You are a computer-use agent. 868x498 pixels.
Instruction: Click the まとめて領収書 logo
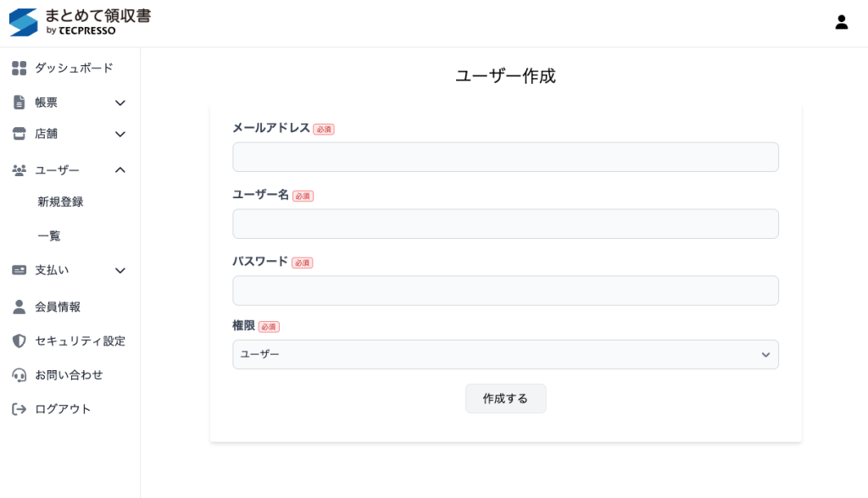coord(80,23)
